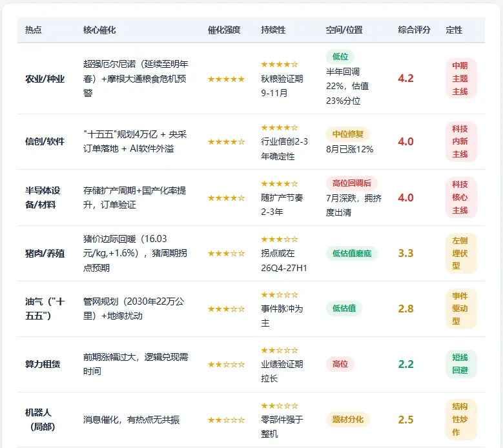Click the 热点 column header
The width and height of the screenshot is (503, 448).
point(34,30)
